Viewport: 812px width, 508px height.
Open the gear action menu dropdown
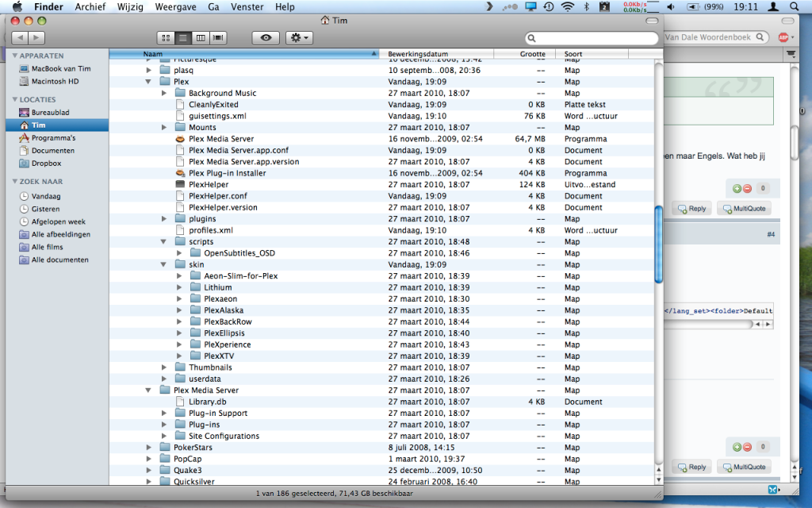tap(299, 37)
